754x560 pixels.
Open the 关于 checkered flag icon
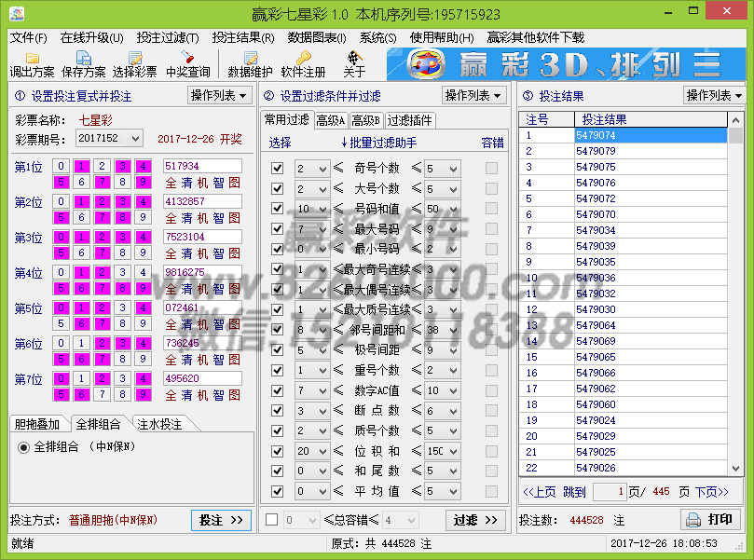[x=355, y=58]
